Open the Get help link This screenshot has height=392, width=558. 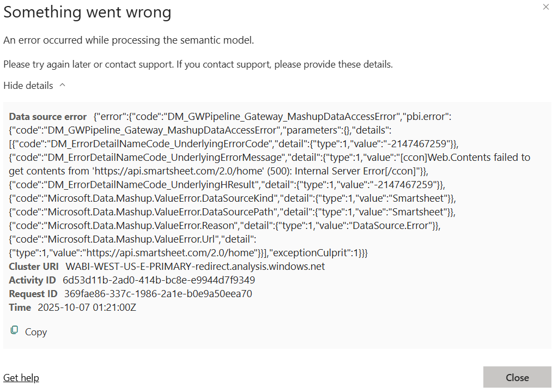(21, 378)
